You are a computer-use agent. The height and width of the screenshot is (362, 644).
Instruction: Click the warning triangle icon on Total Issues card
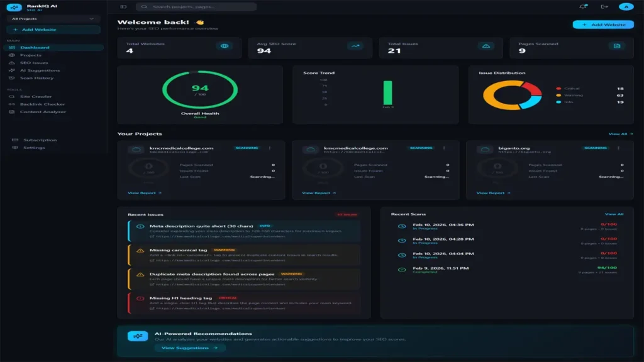pos(486,46)
